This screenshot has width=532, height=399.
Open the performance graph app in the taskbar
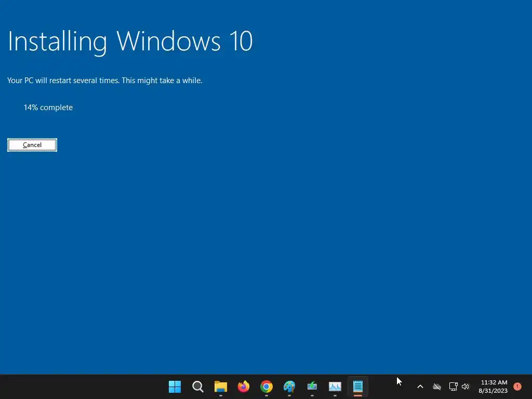335,387
